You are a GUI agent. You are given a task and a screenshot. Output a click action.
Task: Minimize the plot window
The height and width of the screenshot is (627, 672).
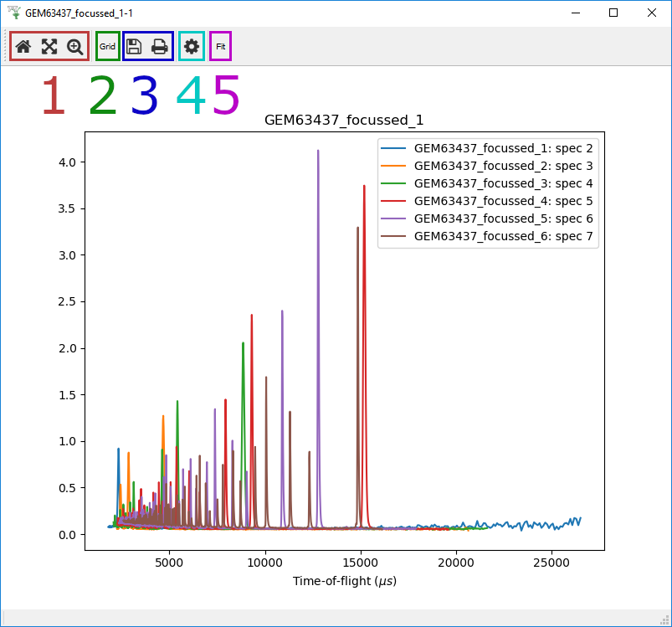575,13
